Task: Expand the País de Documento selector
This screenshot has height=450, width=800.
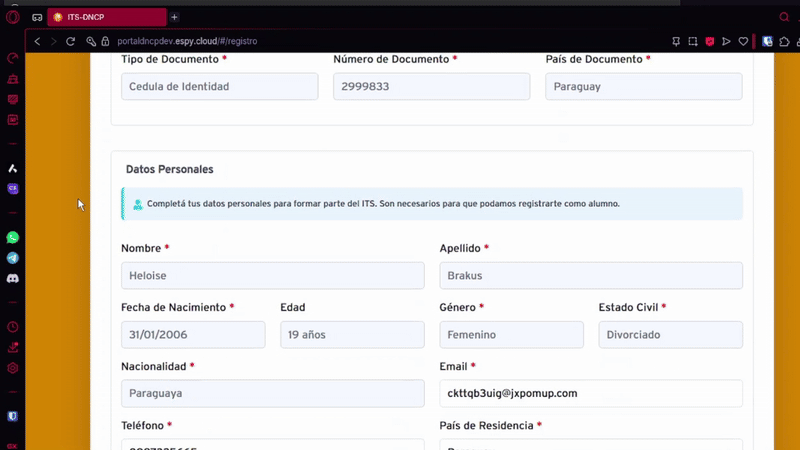Action: tap(643, 87)
